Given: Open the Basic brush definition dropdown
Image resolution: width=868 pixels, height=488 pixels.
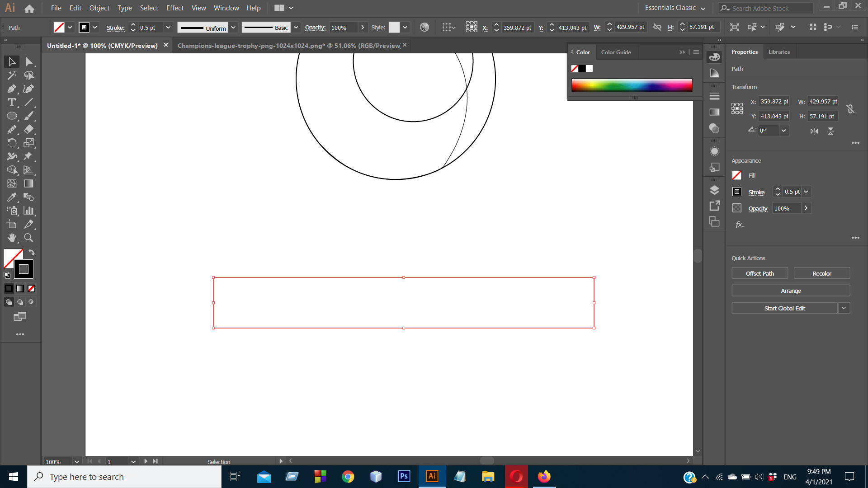Looking at the screenshot, I should 296,28.
